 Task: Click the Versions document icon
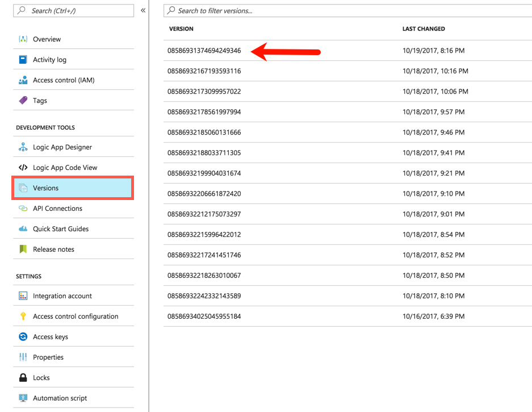[x=23, y=188]
